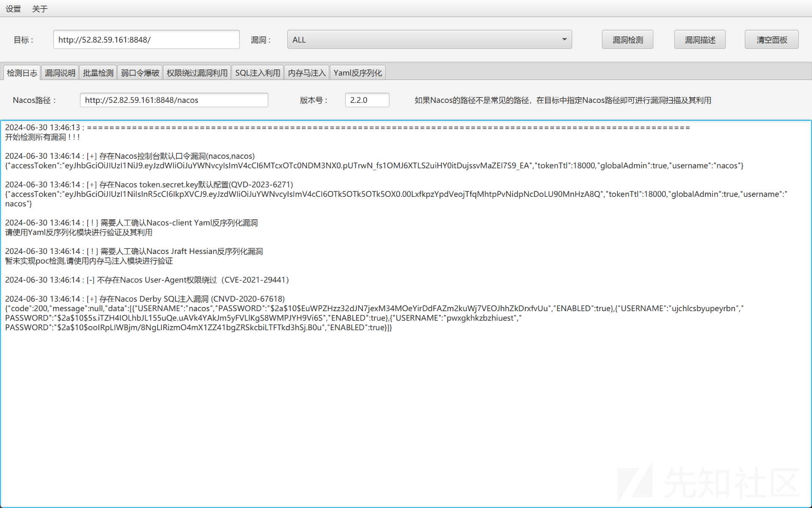Click the last PASSWORD line ending ENABLED:true}]}
Screen dimensions: 812x508
pos(199,328)
